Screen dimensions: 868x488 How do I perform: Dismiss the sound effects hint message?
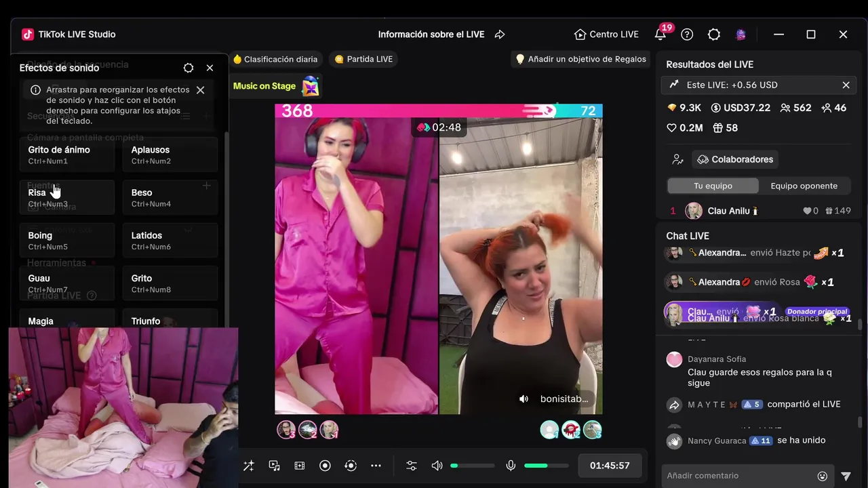[200, 90]
